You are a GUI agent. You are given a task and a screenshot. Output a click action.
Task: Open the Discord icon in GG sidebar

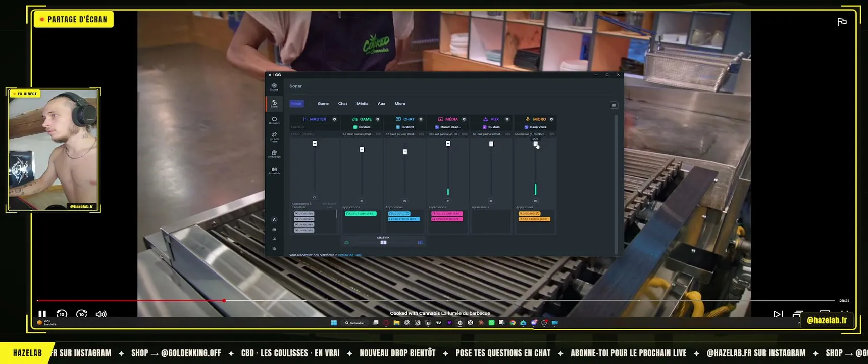click(274, 229)
